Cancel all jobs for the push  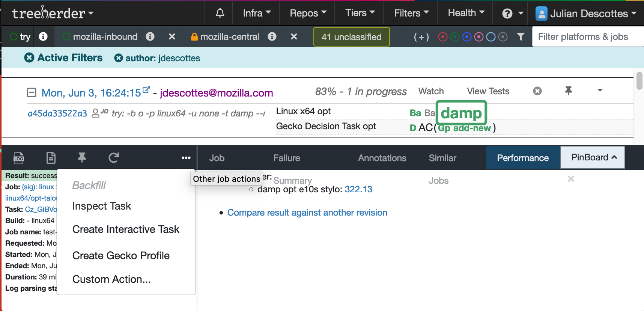tap(537, 91)
